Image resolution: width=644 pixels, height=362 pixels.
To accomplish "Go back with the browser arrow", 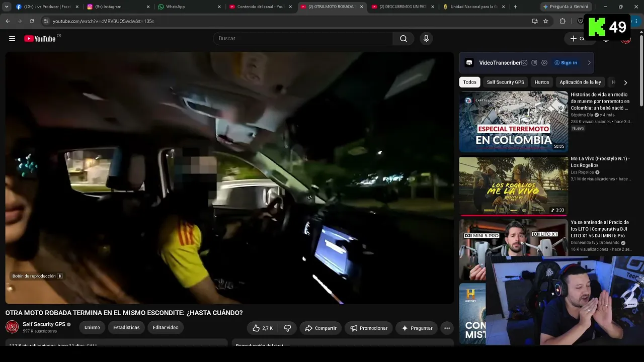I will pos(8,21).
